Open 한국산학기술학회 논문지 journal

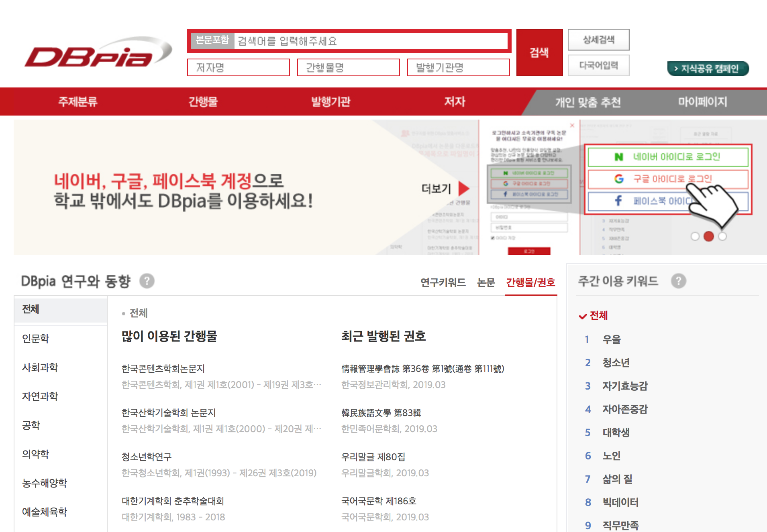pos(169,413)
